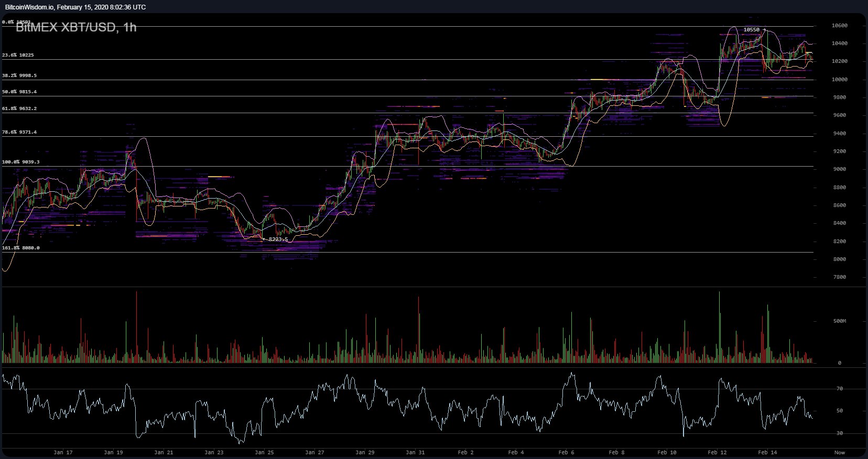Click the 9800 price axis label
Image resolution: width=868 pixels, height=459 pixels.
tap(840, 97)
